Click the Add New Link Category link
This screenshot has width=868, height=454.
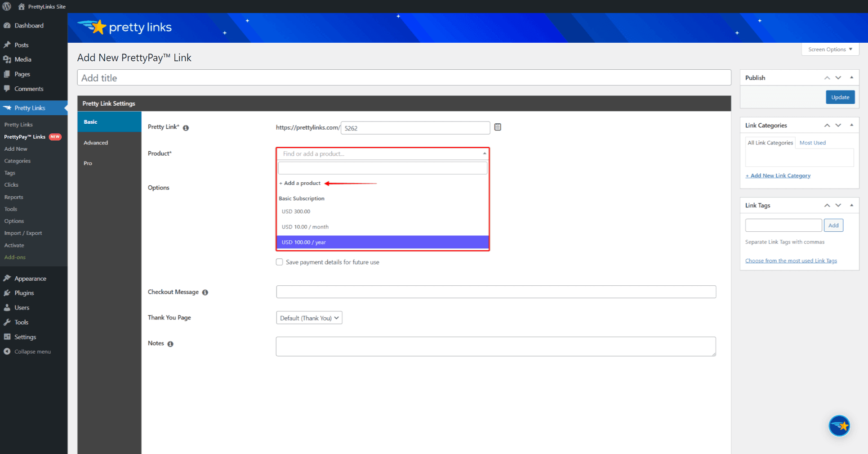pos(778,175)
